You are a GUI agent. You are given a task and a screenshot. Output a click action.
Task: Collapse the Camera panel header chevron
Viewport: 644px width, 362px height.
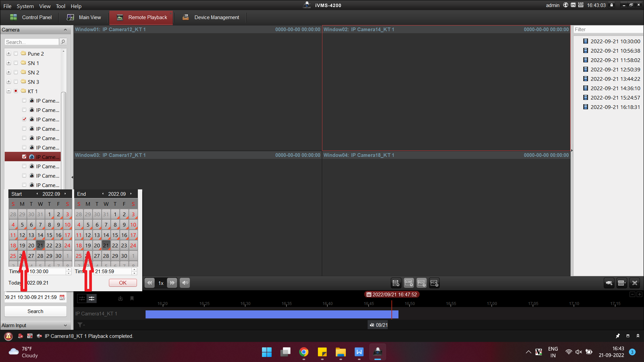[x=65, y=30]
